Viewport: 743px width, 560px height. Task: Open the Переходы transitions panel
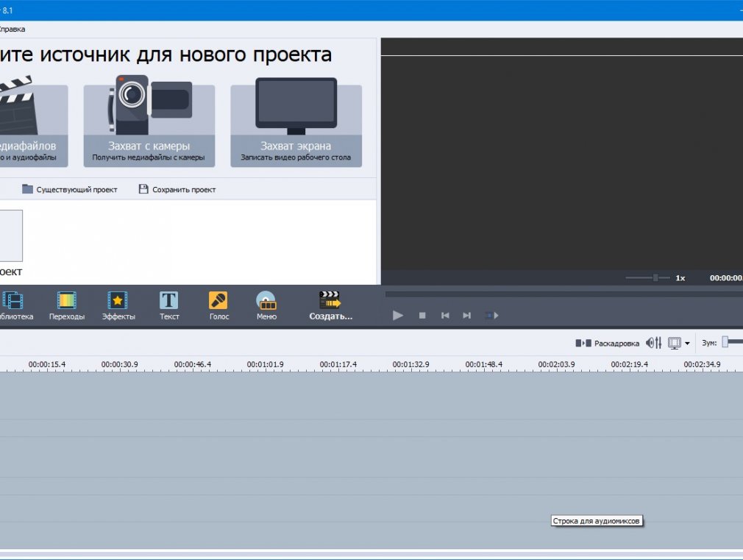coord(67,306)
